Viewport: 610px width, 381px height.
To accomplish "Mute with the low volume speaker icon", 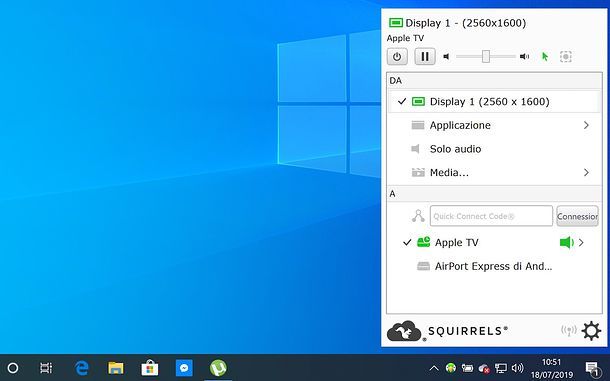I will pyautogui.click(x=446, y=57).
